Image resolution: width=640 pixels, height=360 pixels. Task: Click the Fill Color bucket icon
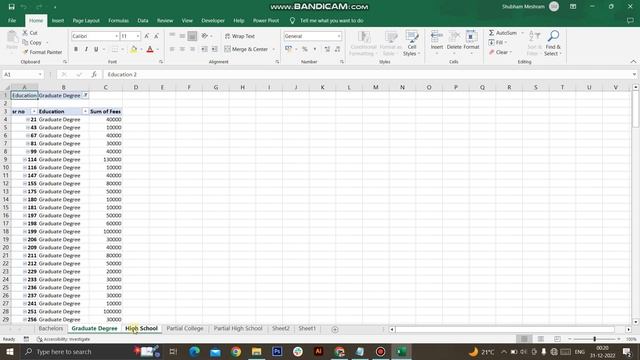(x=133, y=49)
